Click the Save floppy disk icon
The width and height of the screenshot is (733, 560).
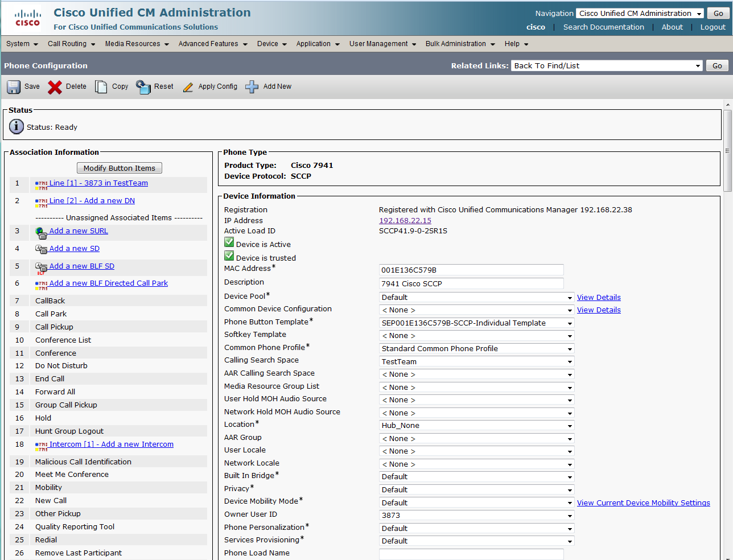coord(14,87)
